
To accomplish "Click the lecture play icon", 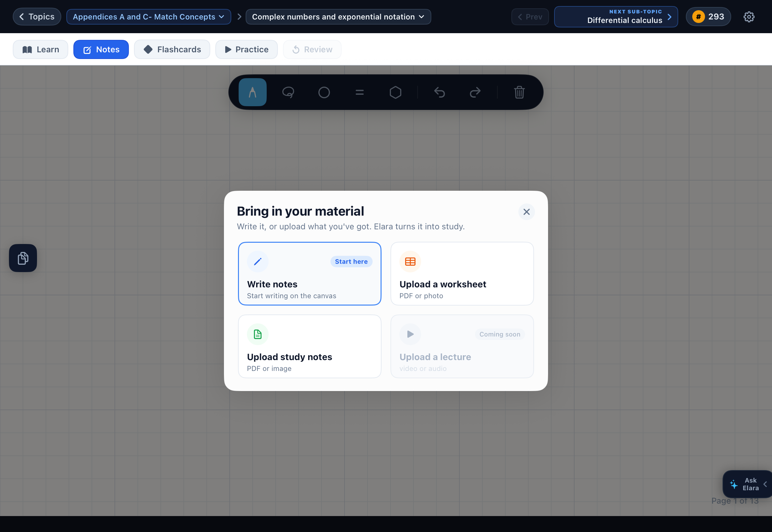I will tap(410, 334).
